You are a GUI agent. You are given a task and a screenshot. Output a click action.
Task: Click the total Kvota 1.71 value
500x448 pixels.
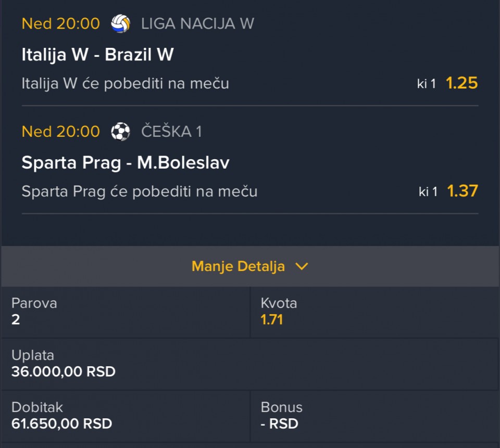click(272, 319)
